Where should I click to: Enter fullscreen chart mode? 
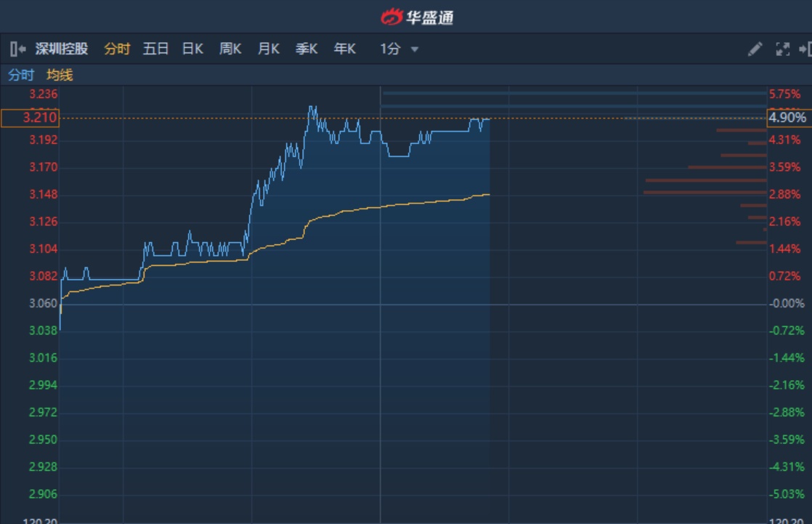(782, 49)
